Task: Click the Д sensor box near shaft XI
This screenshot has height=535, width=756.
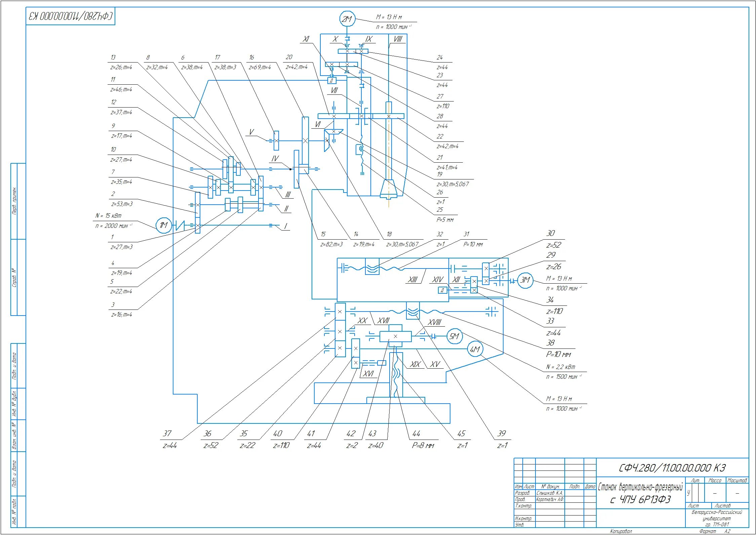Action: tap(331, 81)
